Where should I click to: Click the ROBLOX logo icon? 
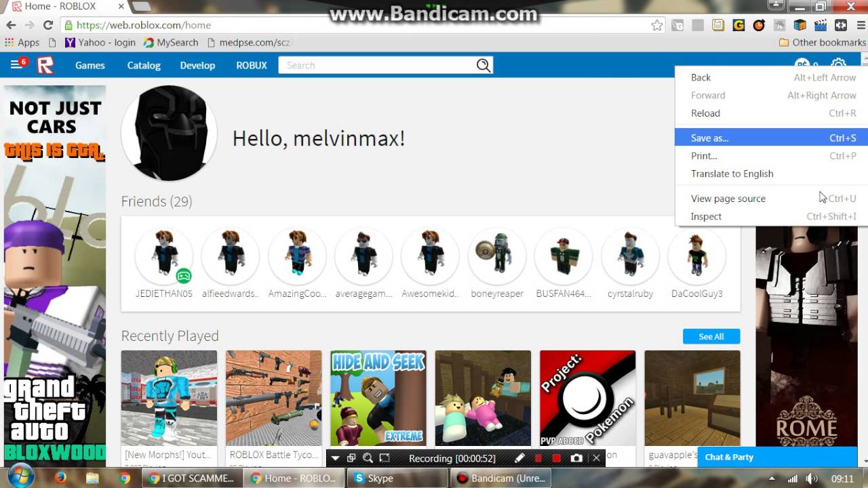pyautogui.click(x=45, y=65)
